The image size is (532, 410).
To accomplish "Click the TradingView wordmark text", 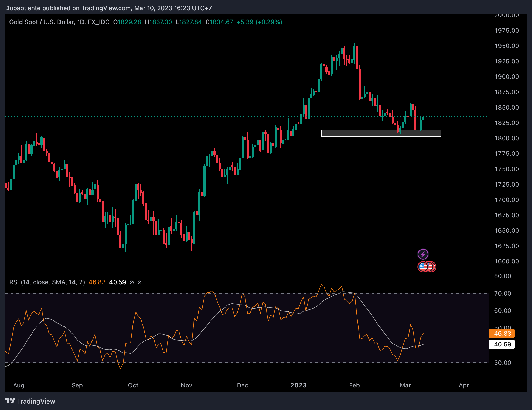I will (36, 401).
